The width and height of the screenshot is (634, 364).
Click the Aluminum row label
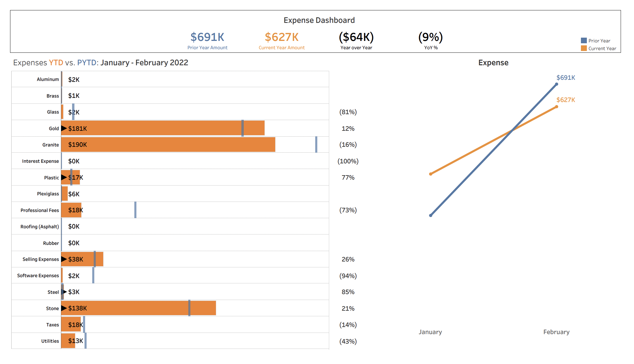(x=48, y=79)
